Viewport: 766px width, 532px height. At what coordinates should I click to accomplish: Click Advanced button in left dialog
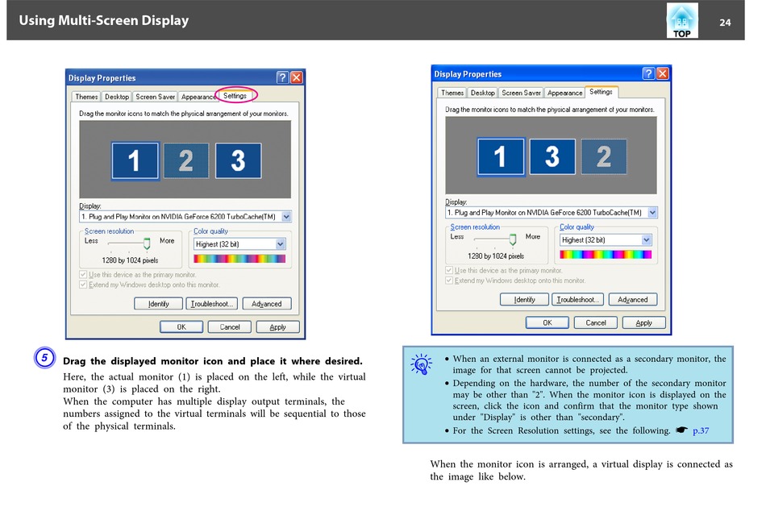point(267,304)
